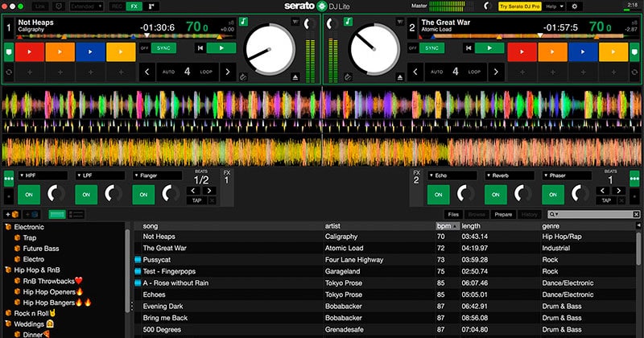Image resolution: width=644 pixels, height=338 pixels.
Task: Toggle the FX panel button in top bar
Action: (134, 6)
